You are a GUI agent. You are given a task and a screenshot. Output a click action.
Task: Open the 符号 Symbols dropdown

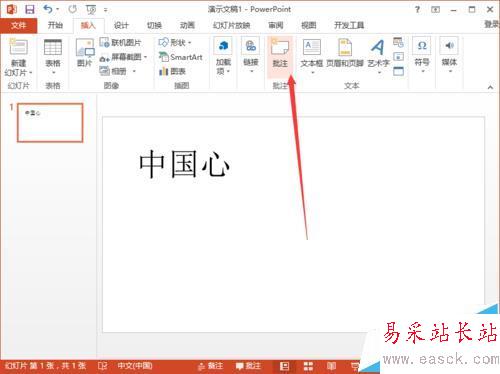[422, 55]
